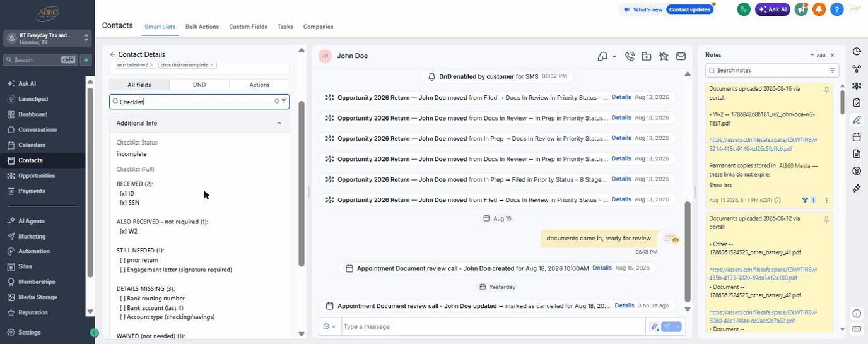Click the AI compose sparkle icon in message box
Screen dimensions: 868x344
coord(655,326)
